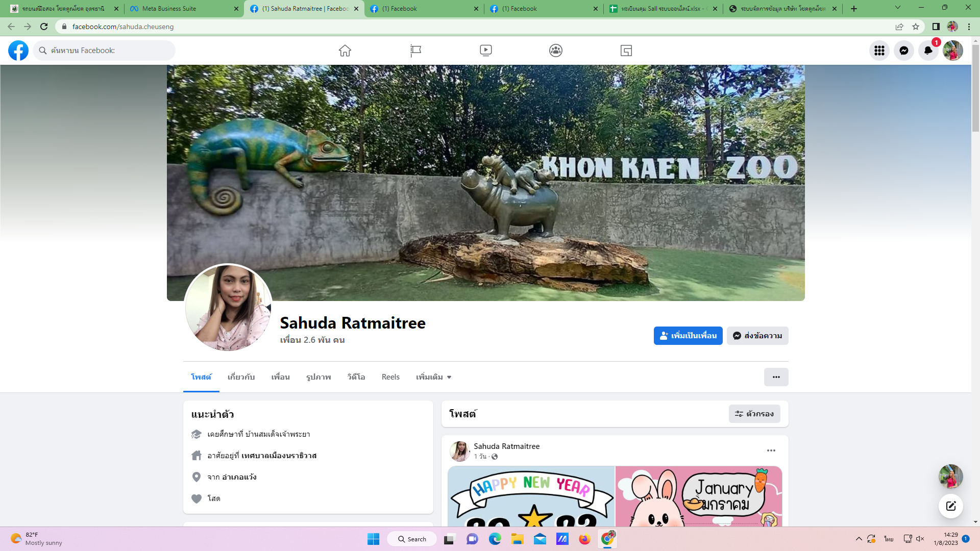
Task: Switch to the Reels tab
Action: click(x=390, y=377)
